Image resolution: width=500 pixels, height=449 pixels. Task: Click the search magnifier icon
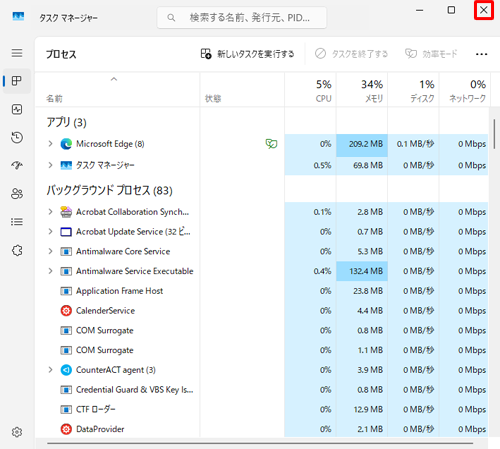(x=171, y=18)
